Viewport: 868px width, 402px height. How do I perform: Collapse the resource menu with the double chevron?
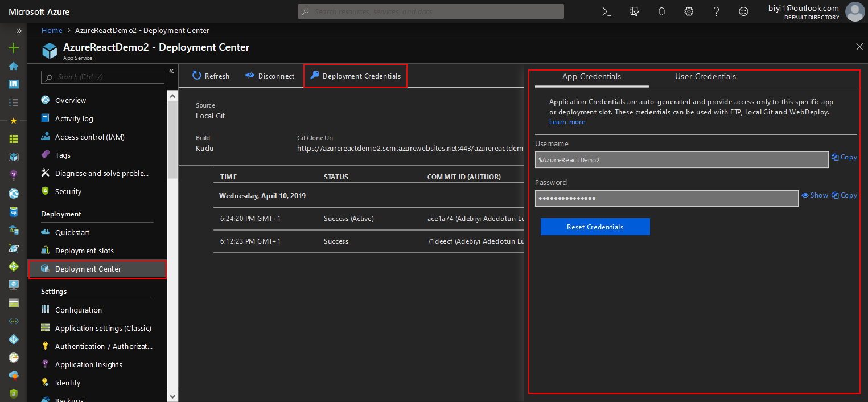[171, 71]
